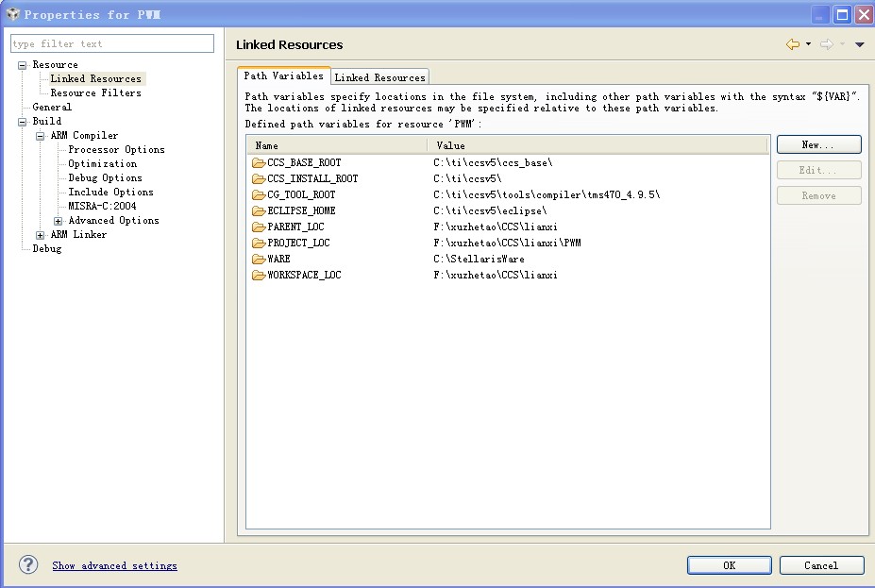Click the New... button
This screenshot has width=875, height=588.
(818, 144)
